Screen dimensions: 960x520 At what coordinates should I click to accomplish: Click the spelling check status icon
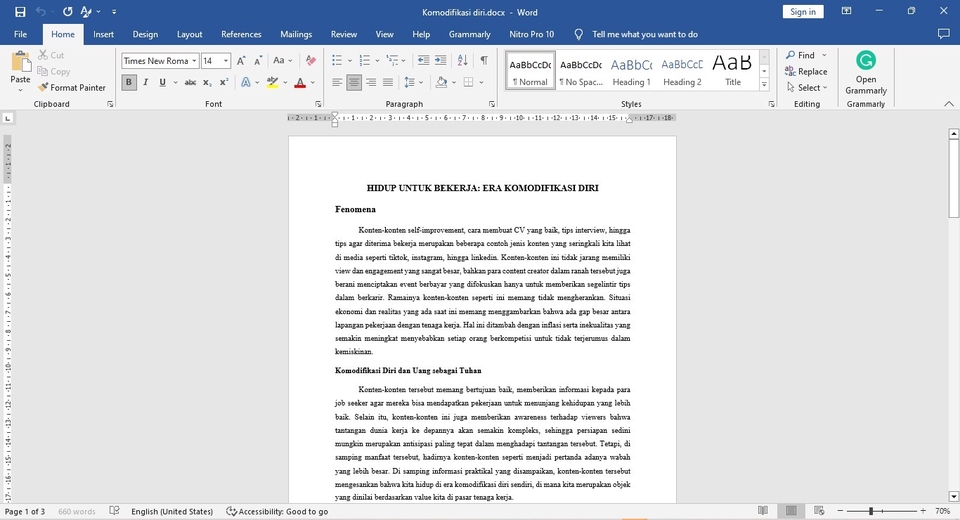click(114, 511)
